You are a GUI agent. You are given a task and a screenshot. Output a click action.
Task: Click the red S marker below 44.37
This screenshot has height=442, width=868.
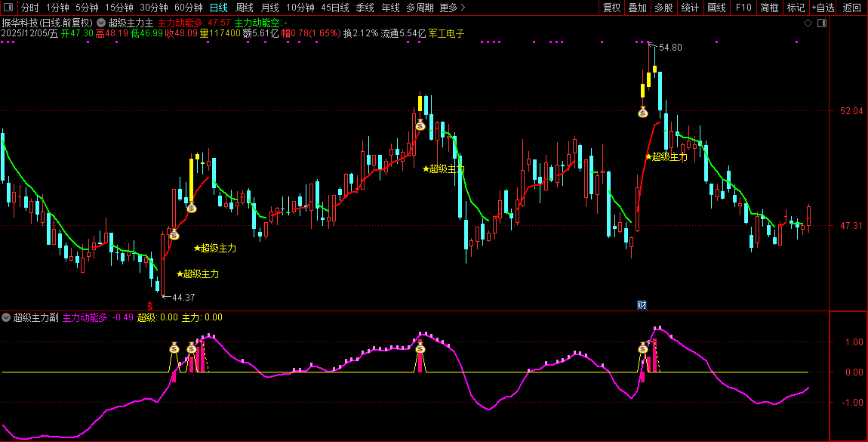pyautogui.click(x=150, y=305)
